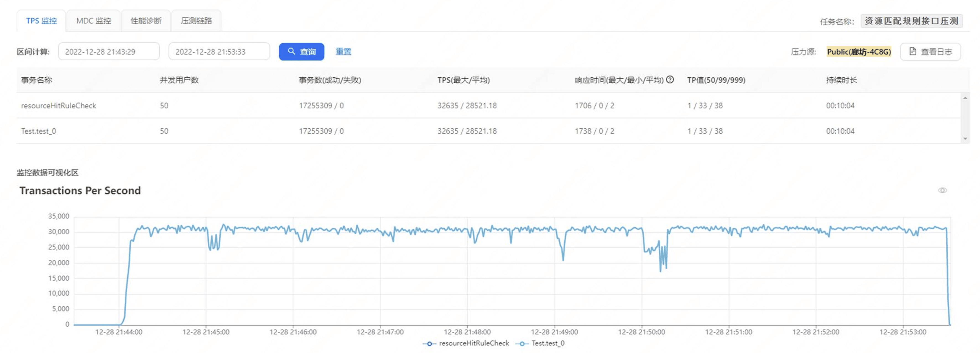980x353 pixels.
Task: Click the end time input field
Action: click(x=219, y=52)
